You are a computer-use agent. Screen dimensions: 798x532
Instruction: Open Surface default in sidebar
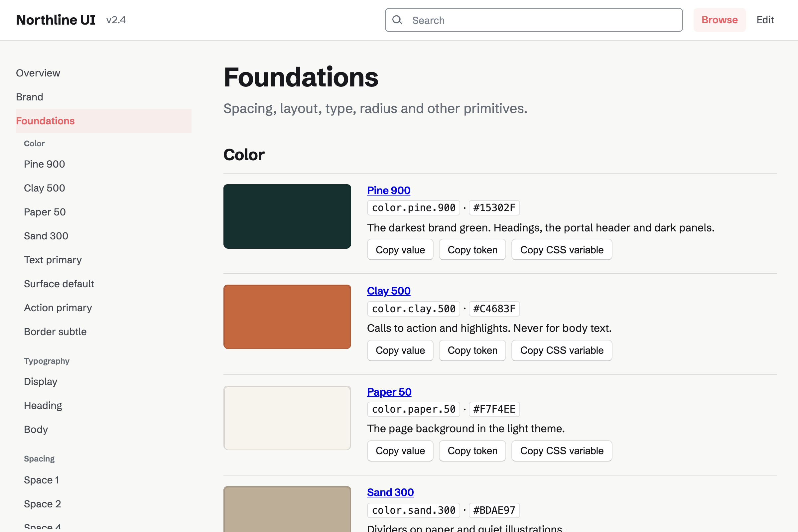tap(59, 284)
